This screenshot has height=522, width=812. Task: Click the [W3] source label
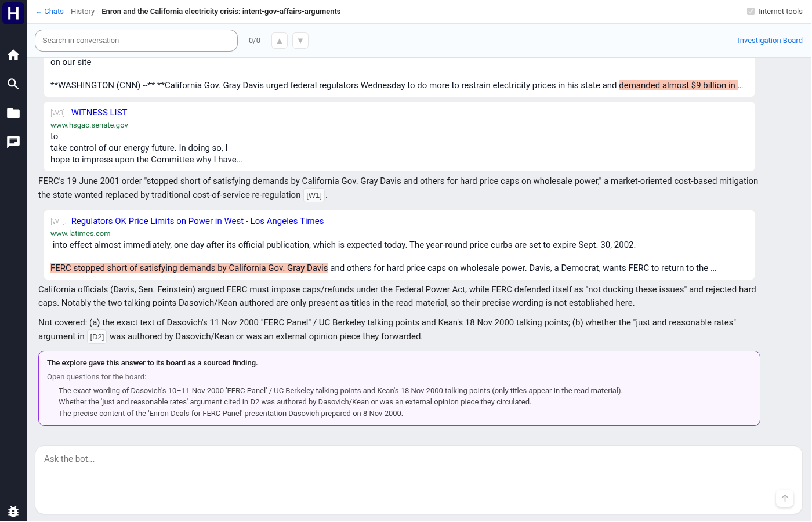point(57,113)
